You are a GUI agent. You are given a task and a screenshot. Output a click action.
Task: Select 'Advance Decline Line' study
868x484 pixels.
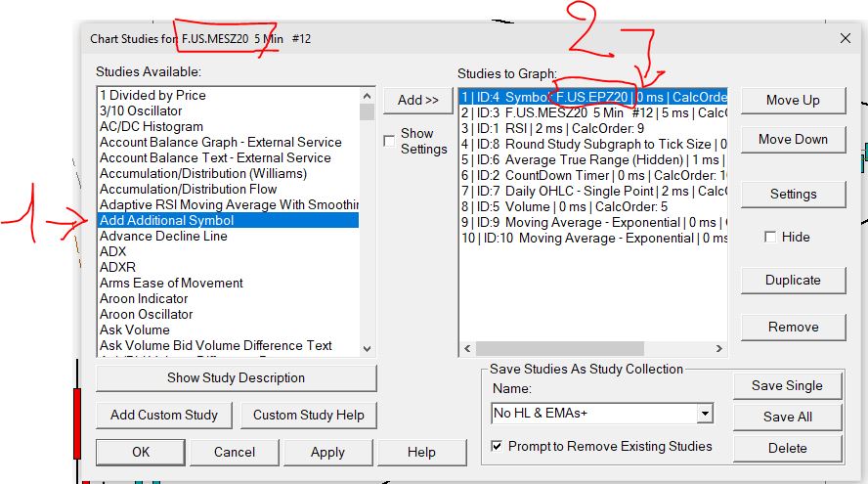228,236
